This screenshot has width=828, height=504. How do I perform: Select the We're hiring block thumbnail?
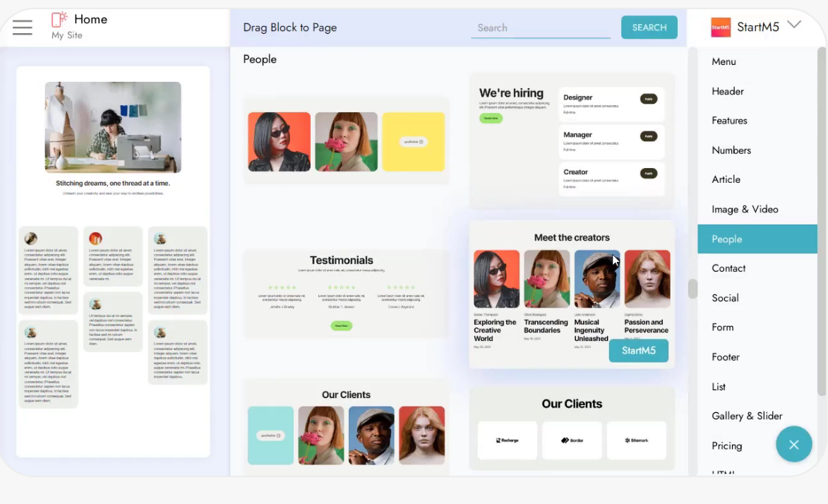click(x=572, y=141)
